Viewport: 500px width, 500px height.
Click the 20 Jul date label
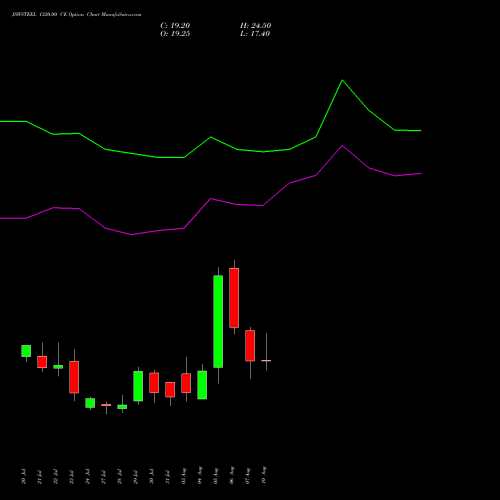pos(24,476)
